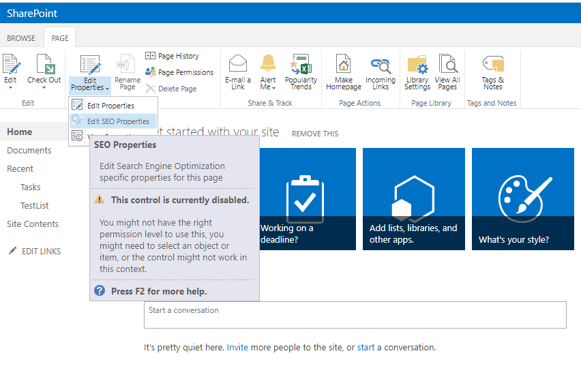Click the Delete Page command
Image resolution: width=581 pixels, height=392 pixels.
point(171,89)
